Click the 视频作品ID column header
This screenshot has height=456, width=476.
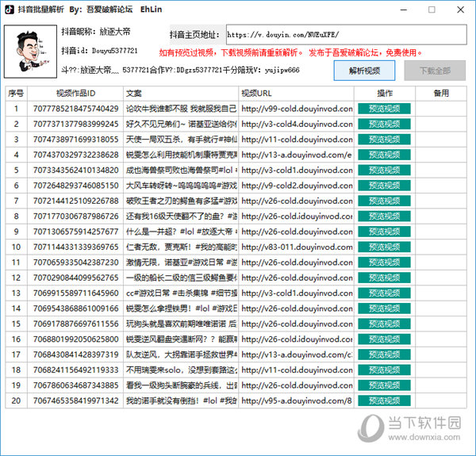[x=75, y=94]
